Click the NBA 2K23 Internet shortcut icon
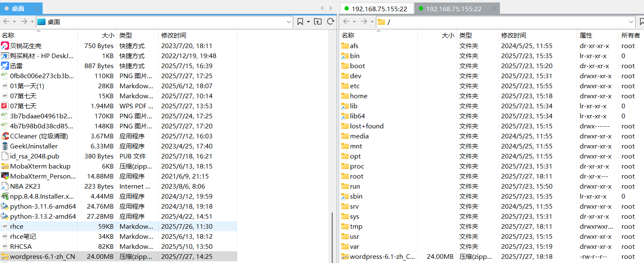This screenshot has height=263, width=644. tap(5, 186)
